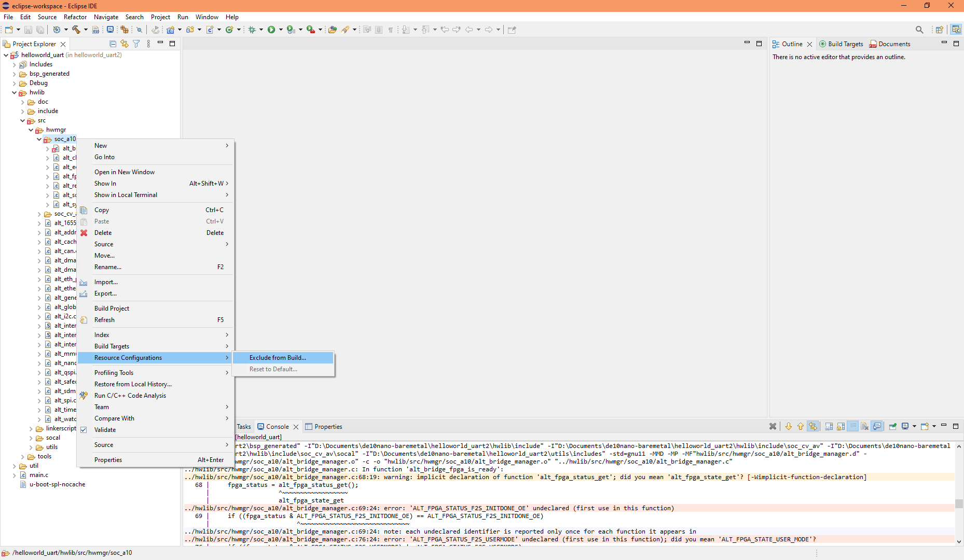Run the application with the green play icon
Image resolution: width=964 pixels, height=560 pixels.
(271, 30)
